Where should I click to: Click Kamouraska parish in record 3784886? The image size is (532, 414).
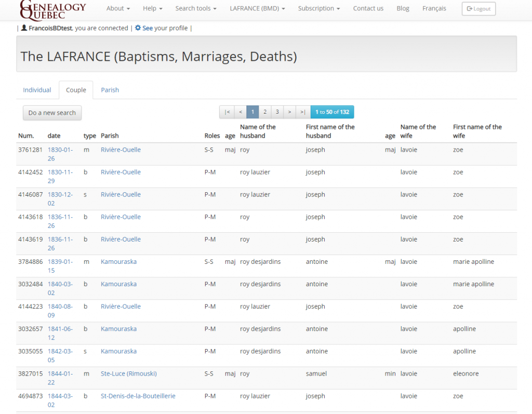pos(118,262)
